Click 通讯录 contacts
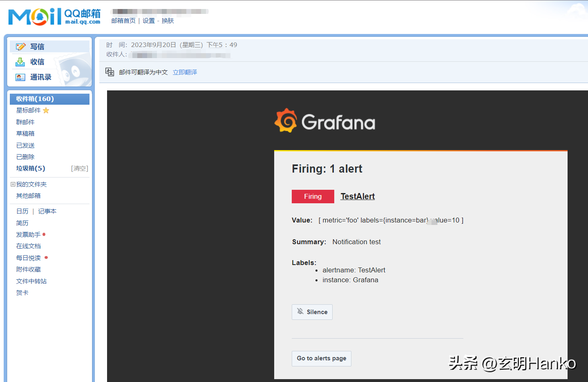Screen dimensions: 588x382 (x=41, y=77)
